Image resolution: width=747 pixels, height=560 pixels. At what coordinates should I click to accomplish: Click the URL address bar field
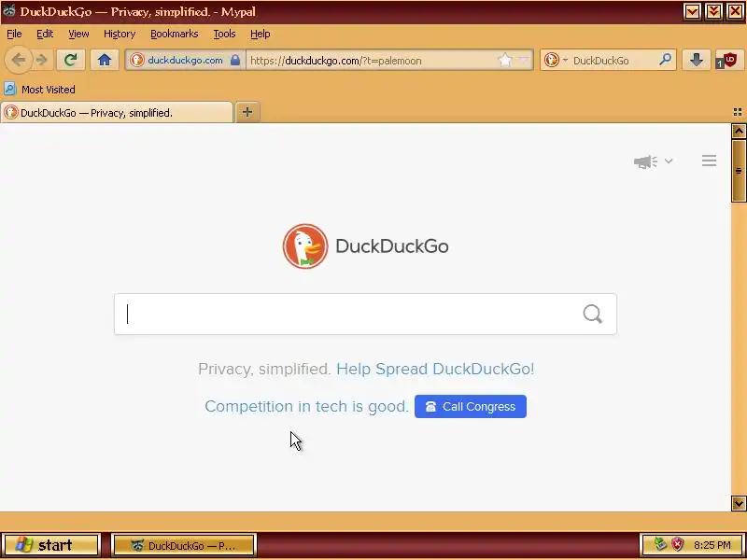(372, 60)
